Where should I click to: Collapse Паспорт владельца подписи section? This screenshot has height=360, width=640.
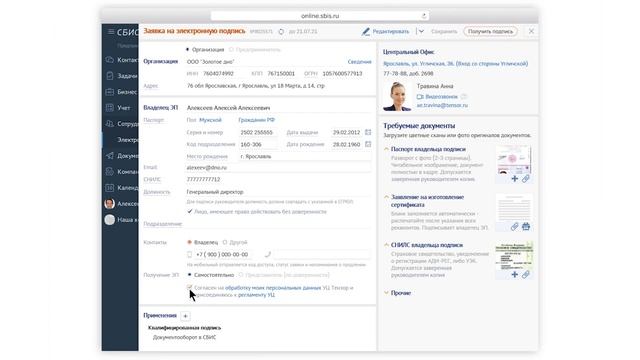[x=386, y=149]
